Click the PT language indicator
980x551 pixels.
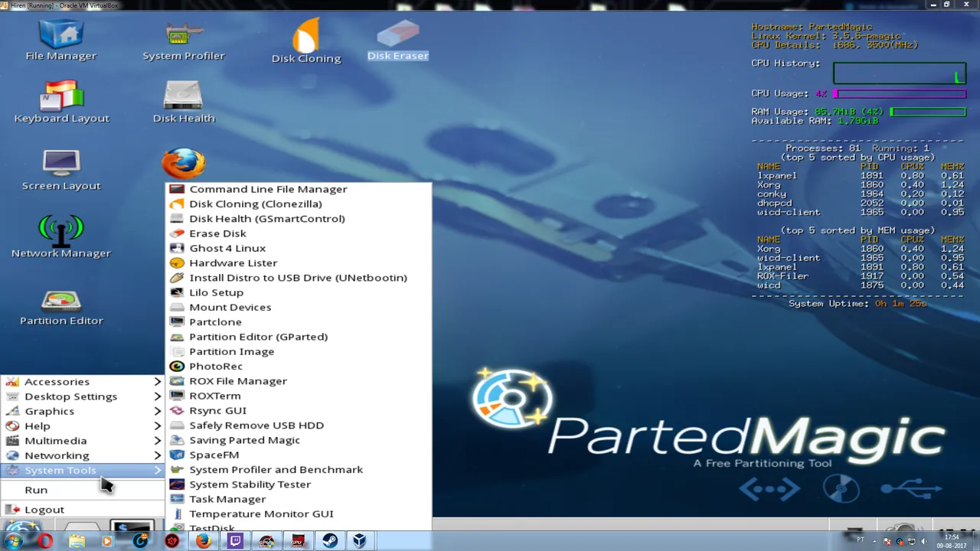(861, 540)
